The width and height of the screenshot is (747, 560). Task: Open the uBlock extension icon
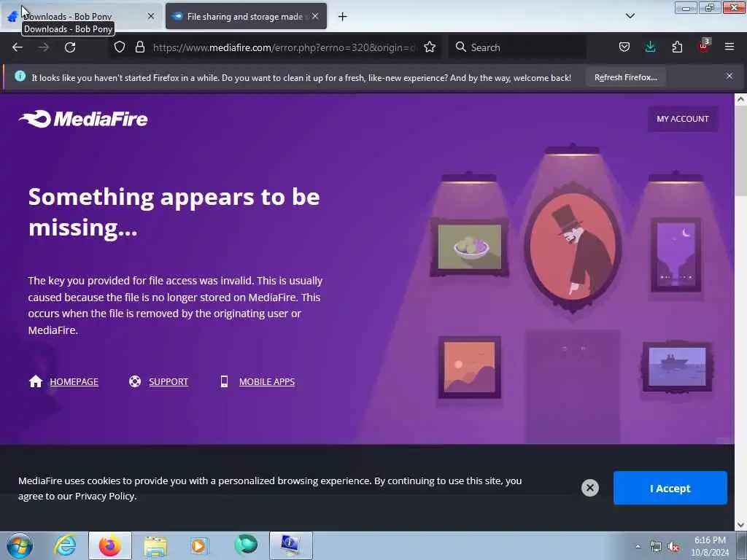pos(704,46)
